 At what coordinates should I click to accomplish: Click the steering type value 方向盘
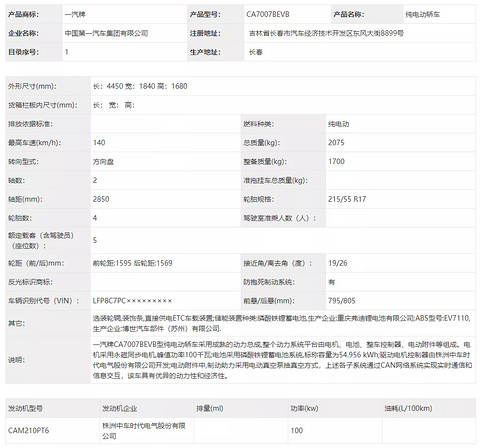point(103,162)
